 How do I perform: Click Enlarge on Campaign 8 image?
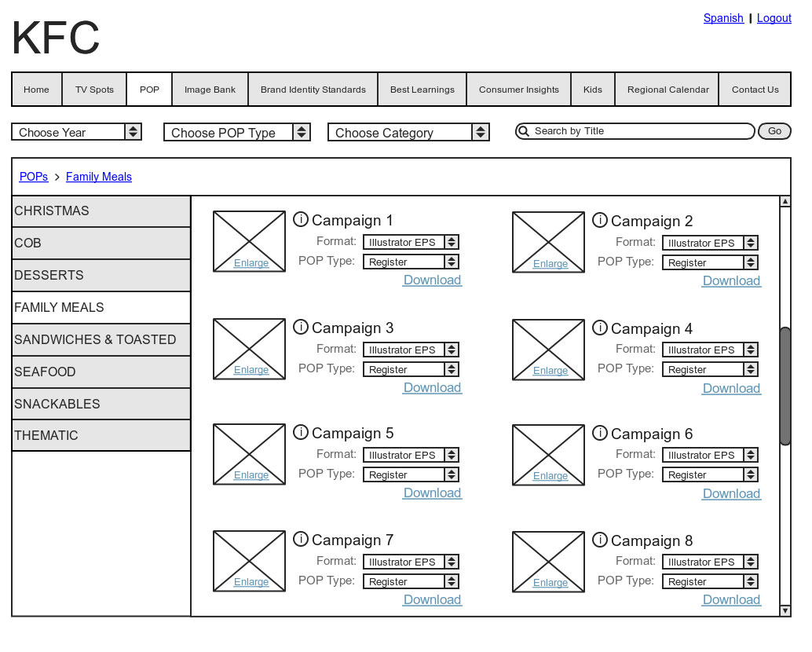550,583
